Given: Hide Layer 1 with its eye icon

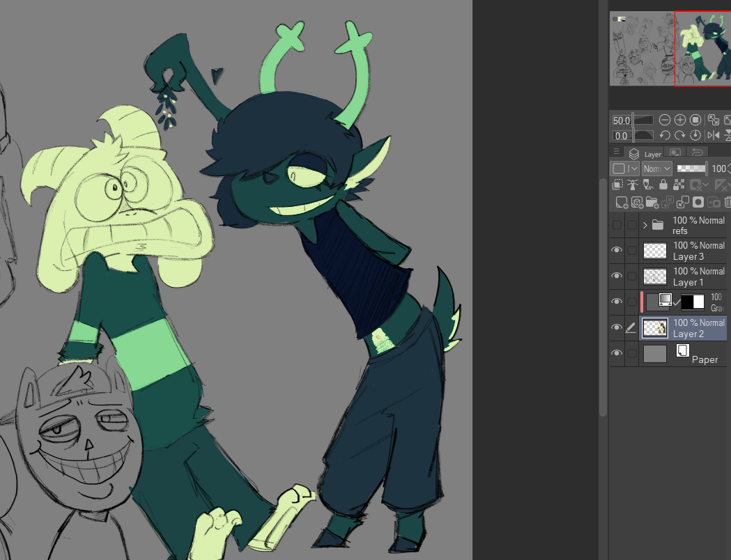Looking at the screenshot, I should point(616,276).
